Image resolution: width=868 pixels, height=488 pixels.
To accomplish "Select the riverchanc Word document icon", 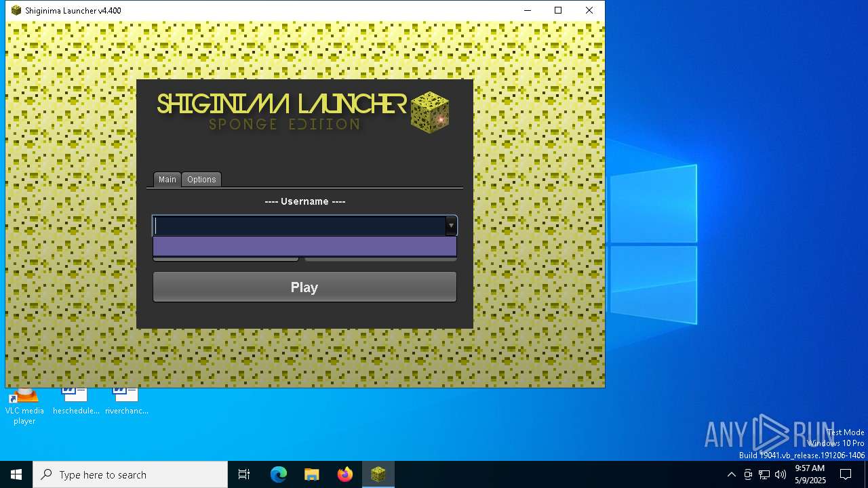I will pyautogui.click(x=126, y=401).
